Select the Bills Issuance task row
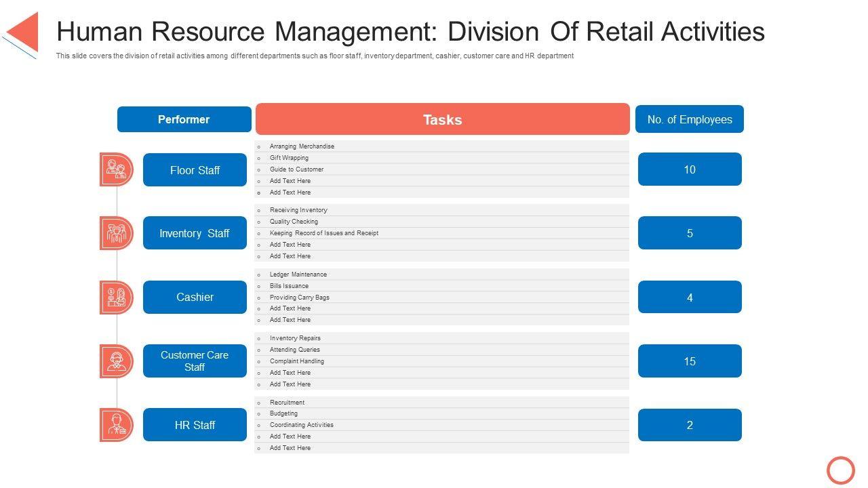This screenshot has height=488, width=868. point(441,286)
